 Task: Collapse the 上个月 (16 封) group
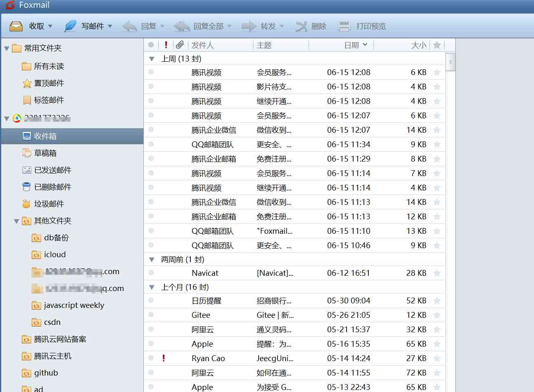[152, 287]
